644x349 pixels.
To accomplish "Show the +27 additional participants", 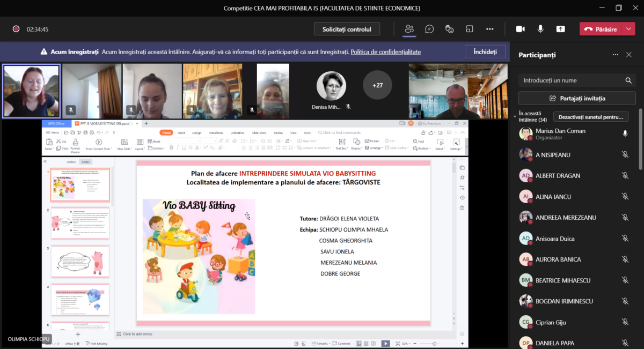I will (377, 85).
